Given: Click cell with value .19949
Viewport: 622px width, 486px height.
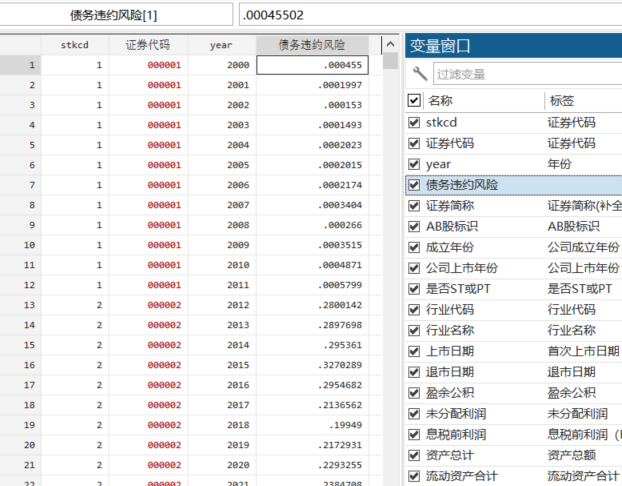Looking at the screenshot, I should pos(312,425).
